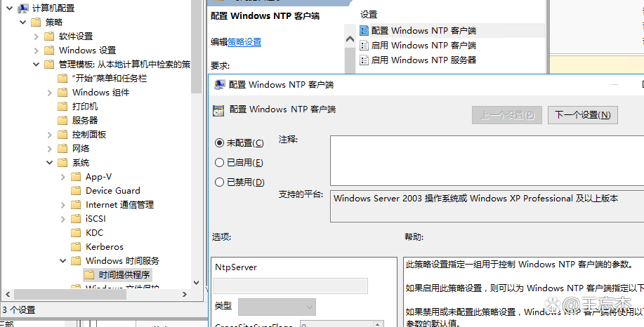Click the Internet 通信管理 folder icon

point(76,204)
